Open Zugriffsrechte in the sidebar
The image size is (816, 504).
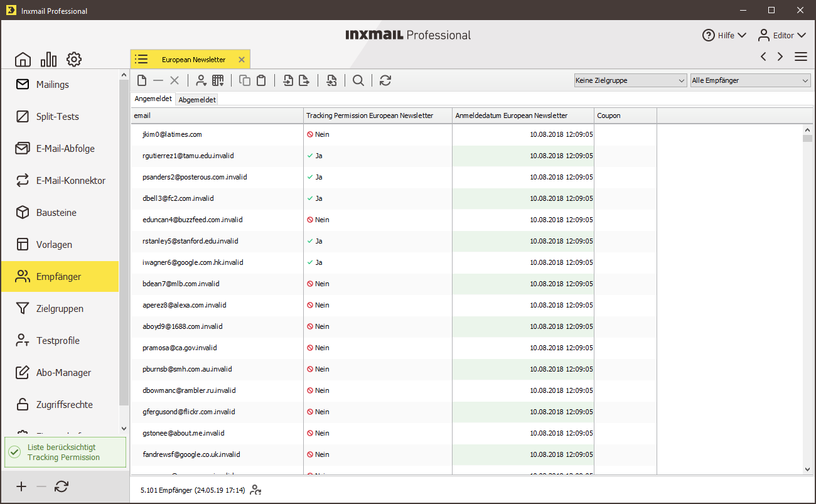(60, 405)
